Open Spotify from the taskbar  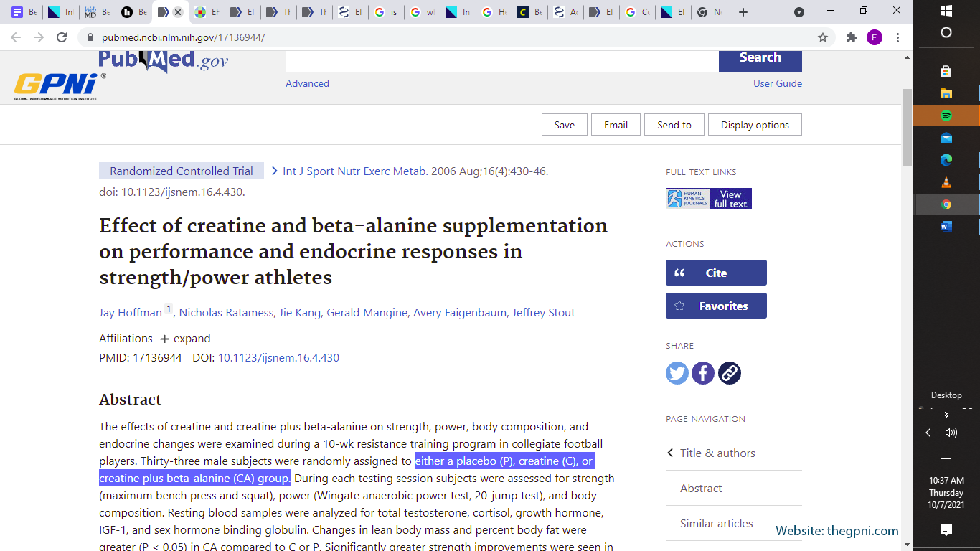pyautogui.click(x=946, y=116)
